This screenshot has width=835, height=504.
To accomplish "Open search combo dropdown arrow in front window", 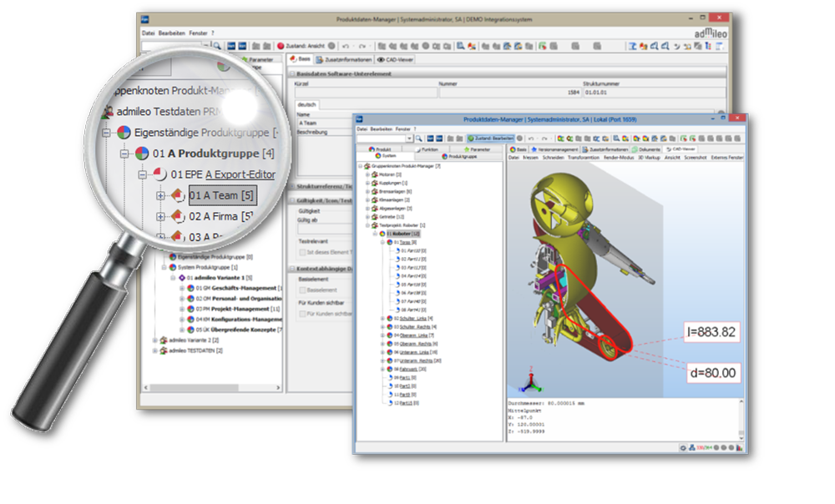I will [409, 139].
